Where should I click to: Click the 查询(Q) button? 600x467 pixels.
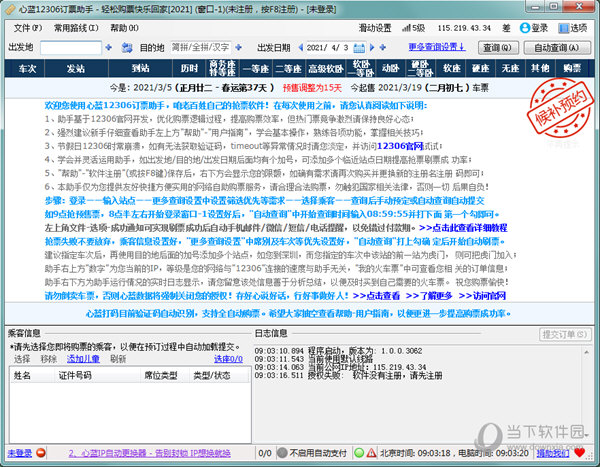click(x=498, y=48)
